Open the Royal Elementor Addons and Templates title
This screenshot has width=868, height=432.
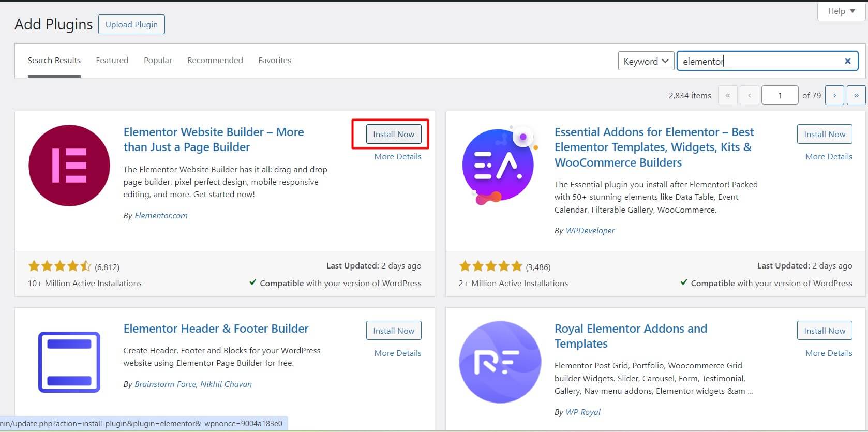pos(631,336)
